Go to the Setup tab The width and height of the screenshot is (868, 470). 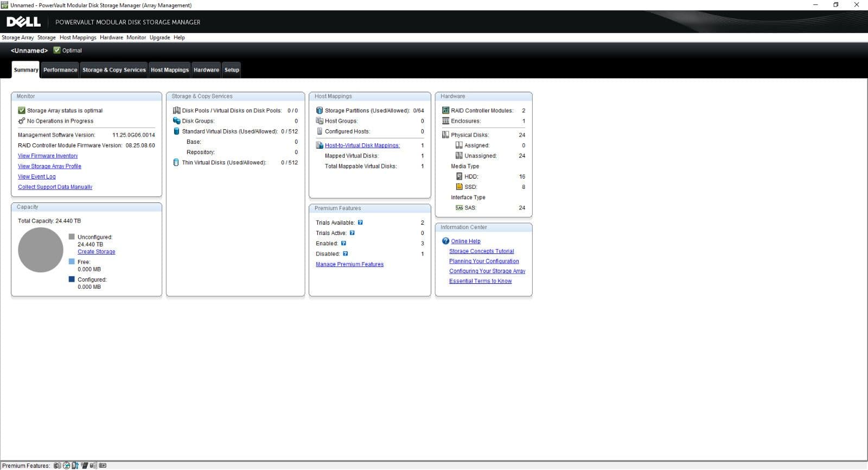(x=232, y=70)
